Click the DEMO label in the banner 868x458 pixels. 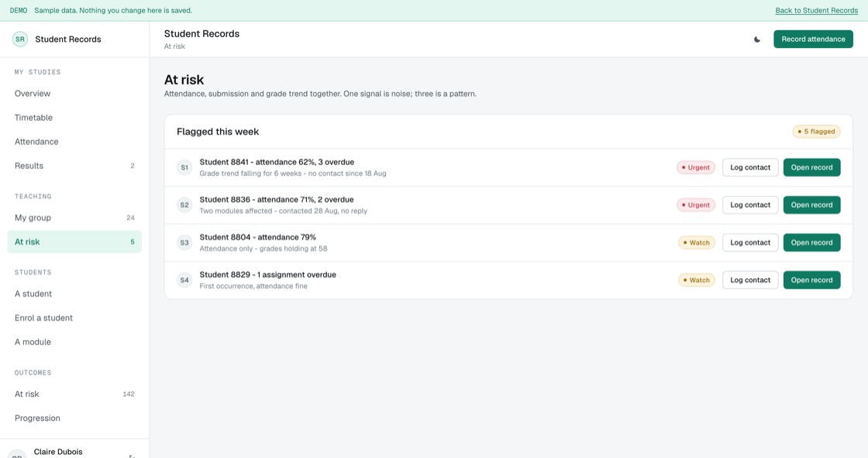point(19,11)
